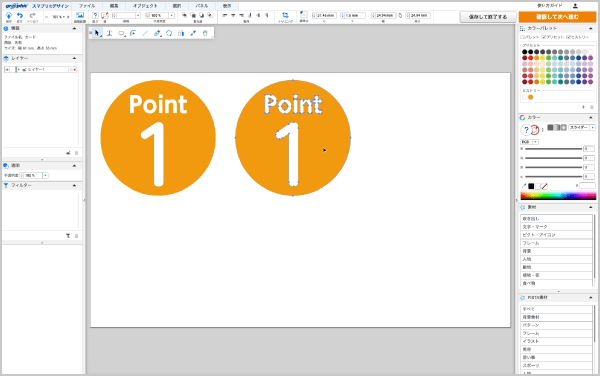Open the RGB color-mode dropdown
This screenshot has width=600, height=376.
tap(536, 142)
